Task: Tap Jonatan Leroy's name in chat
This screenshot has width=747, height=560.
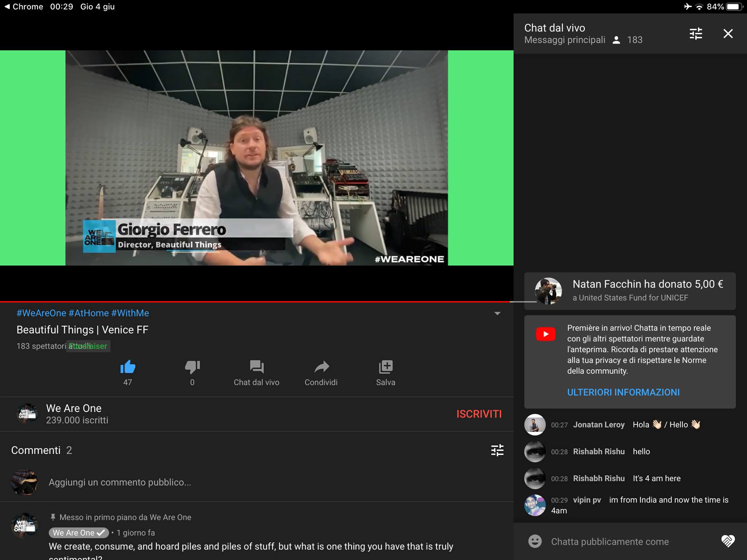Action: pyautogui.click(x=599, y=425)
